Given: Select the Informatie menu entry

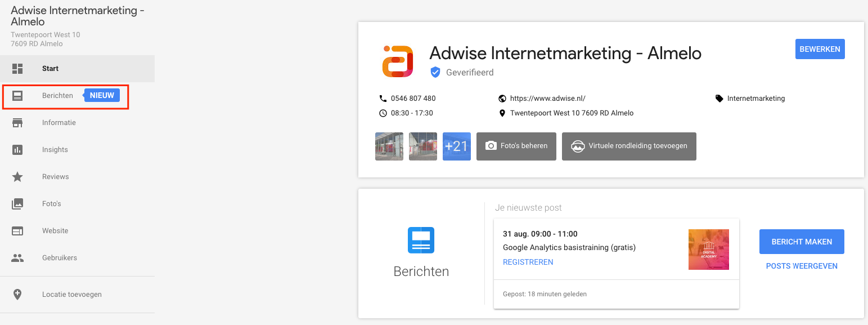Looking at the screenshot, I should 59,123.
